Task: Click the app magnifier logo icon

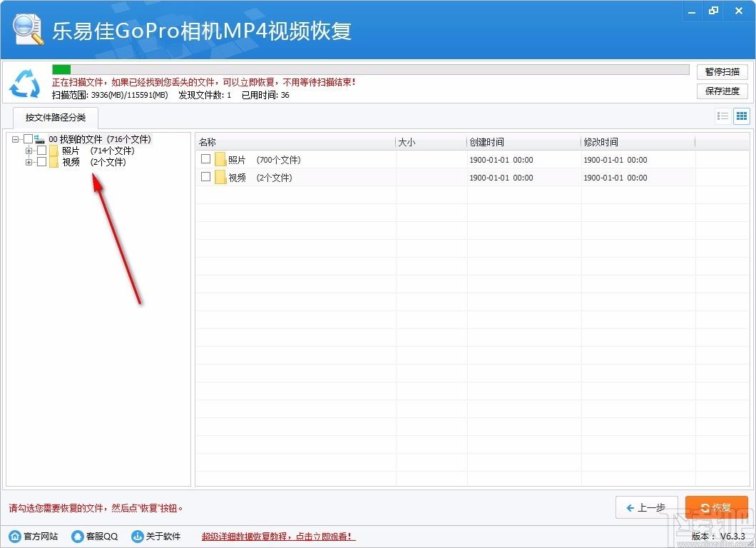Action: pyautogui.click(x=28, y=29)
